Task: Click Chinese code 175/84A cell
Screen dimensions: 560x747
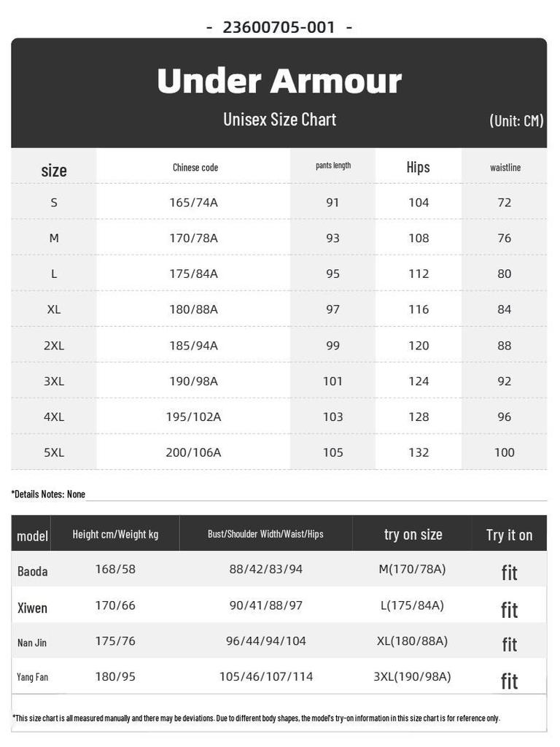Action: point(193,274)
